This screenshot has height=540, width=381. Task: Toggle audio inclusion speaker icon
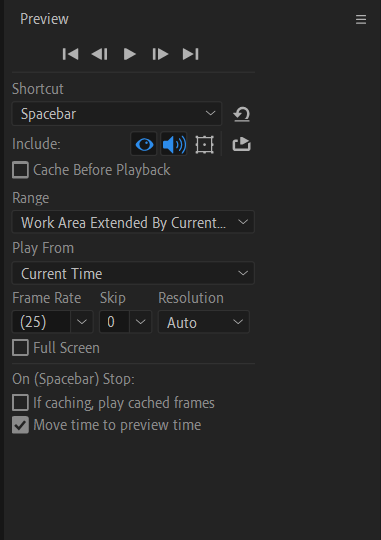[x=174, y=144]
